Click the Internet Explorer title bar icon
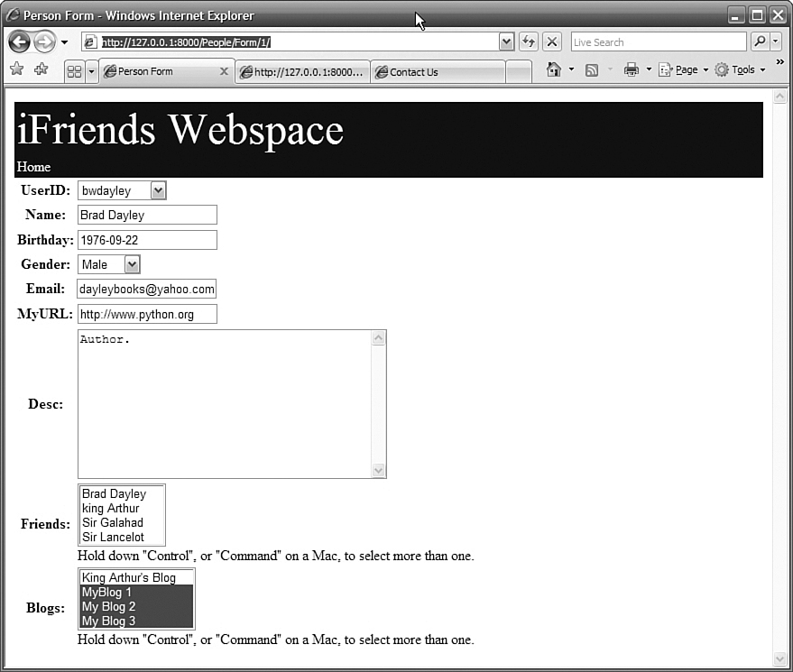 point(13,15)
